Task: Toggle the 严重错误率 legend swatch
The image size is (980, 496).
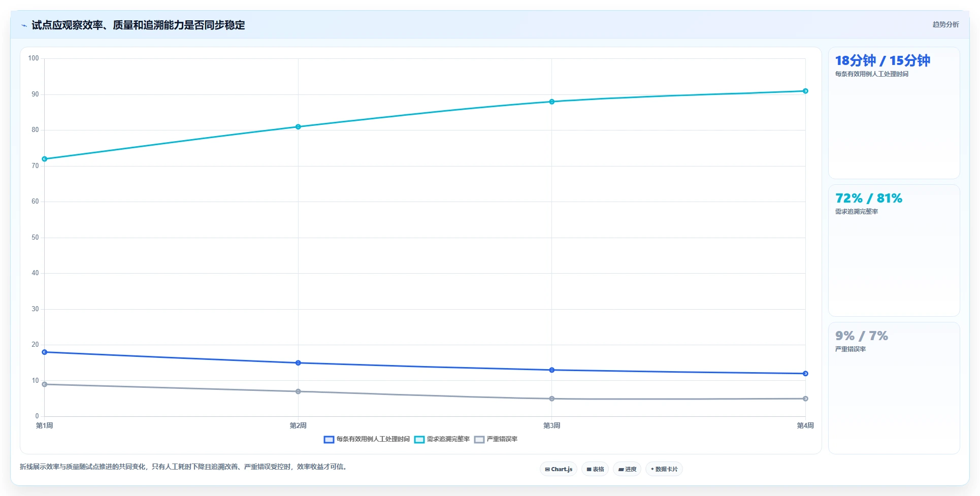Action: click(479, 439)
